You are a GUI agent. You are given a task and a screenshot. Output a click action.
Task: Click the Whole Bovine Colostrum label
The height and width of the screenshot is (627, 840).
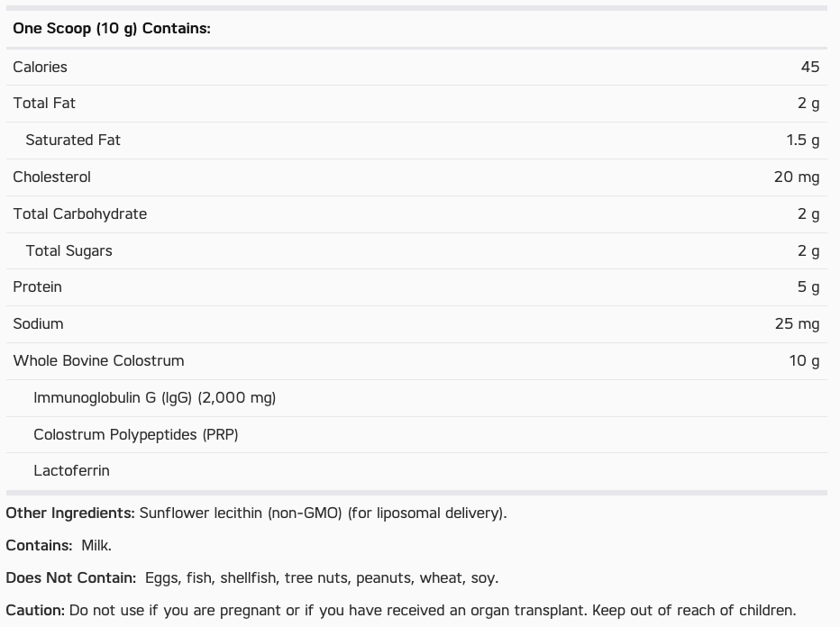coord(99,360)
